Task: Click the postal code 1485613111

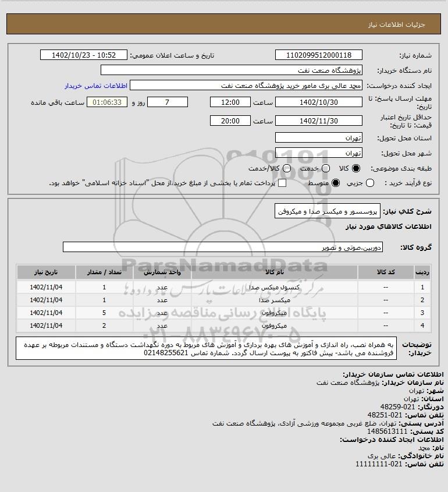Action: 387,431
